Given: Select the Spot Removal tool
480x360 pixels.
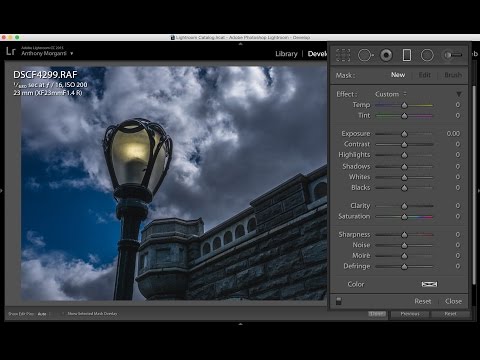Looking at the screenshot, I should point(365,55).
